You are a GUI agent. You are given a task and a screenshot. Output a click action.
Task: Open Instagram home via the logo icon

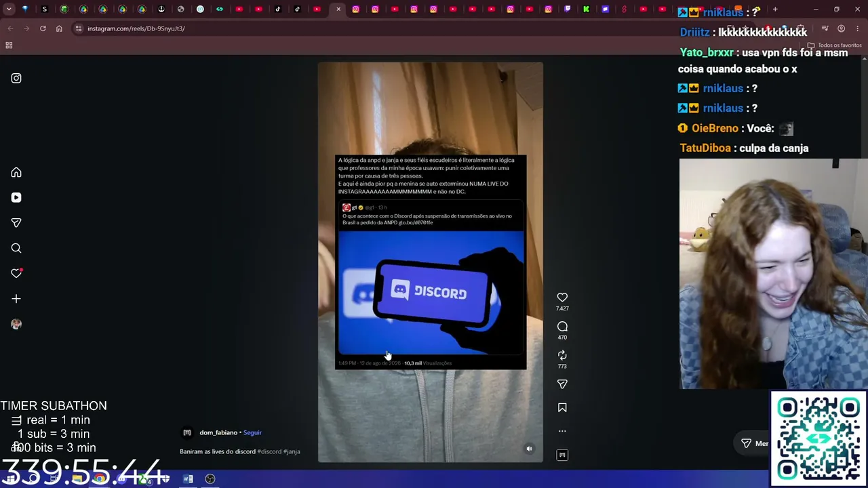point(16,79)
